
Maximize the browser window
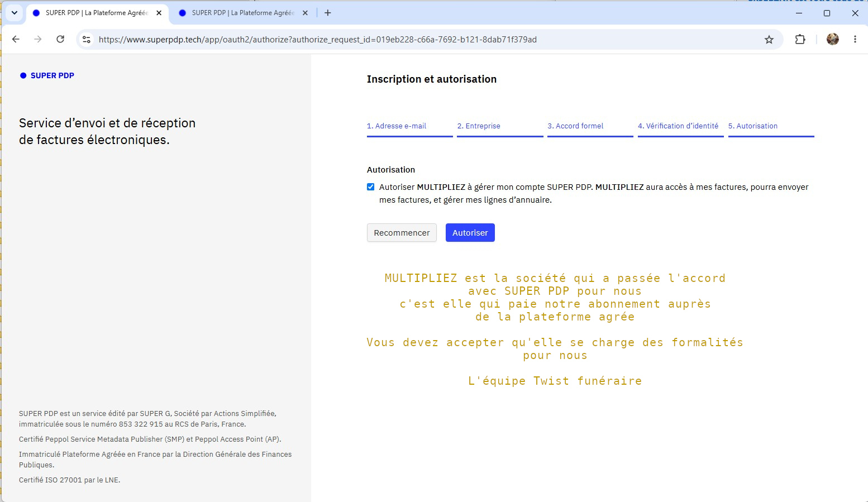point(827,13)
